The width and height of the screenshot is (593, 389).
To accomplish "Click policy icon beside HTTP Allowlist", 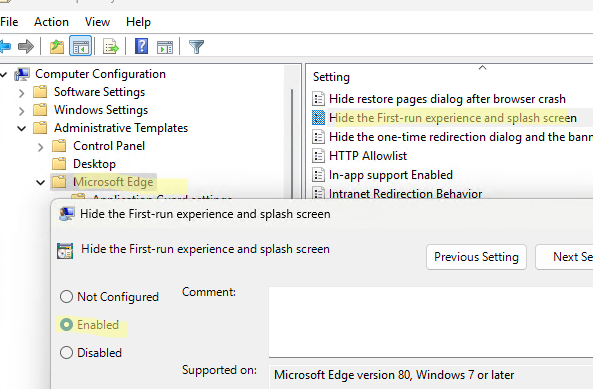I will [x=318, y=156].
